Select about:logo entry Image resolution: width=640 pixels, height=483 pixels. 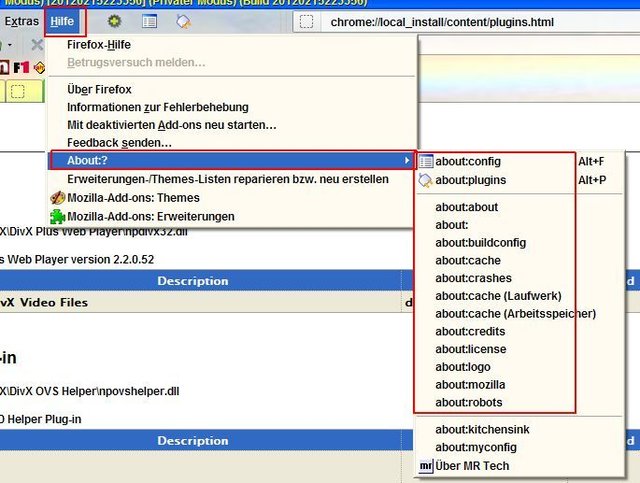(x=519, y=367)
